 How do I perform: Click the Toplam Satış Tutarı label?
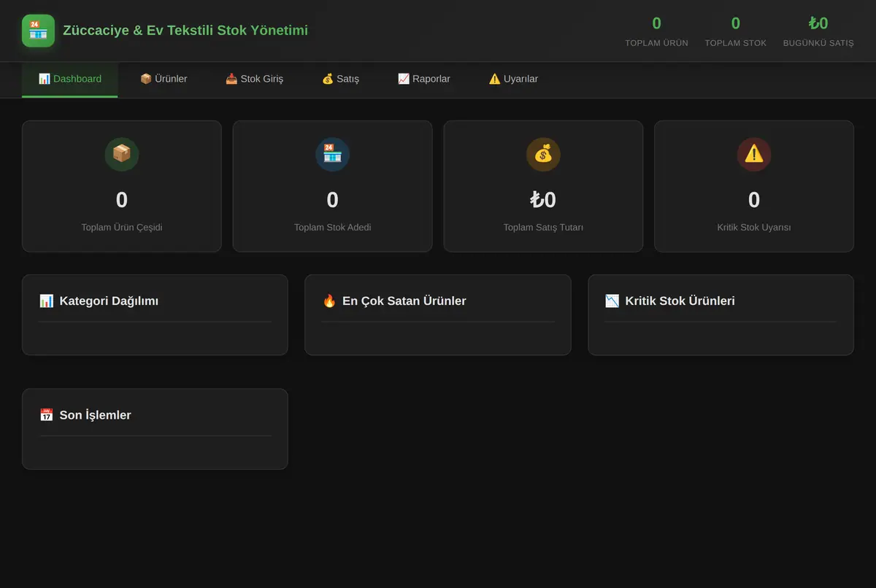point(543,227)
